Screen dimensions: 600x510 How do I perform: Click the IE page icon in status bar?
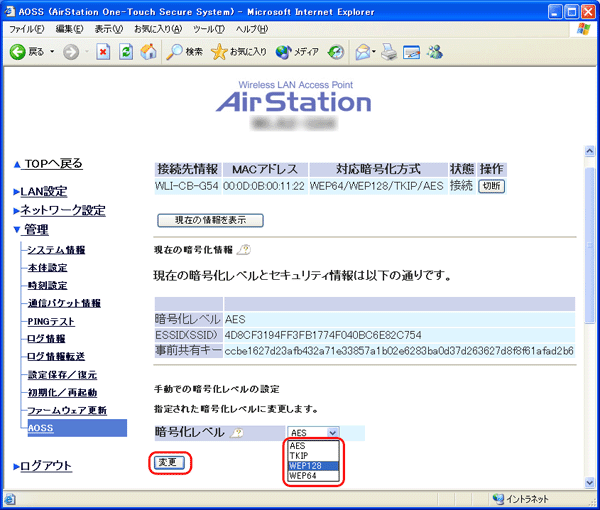point(10,499)
